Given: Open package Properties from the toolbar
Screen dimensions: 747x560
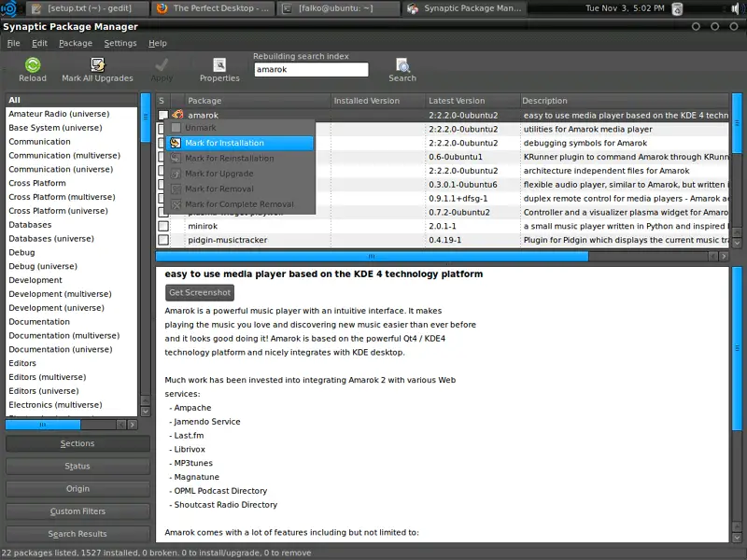Looking at the screenshot, I should [219, 64].
